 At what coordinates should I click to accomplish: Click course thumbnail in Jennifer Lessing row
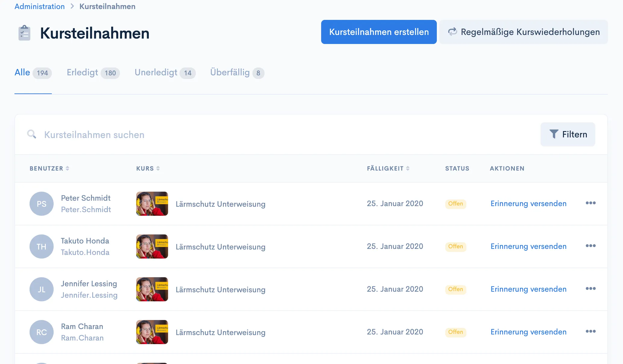coord(152,289)
